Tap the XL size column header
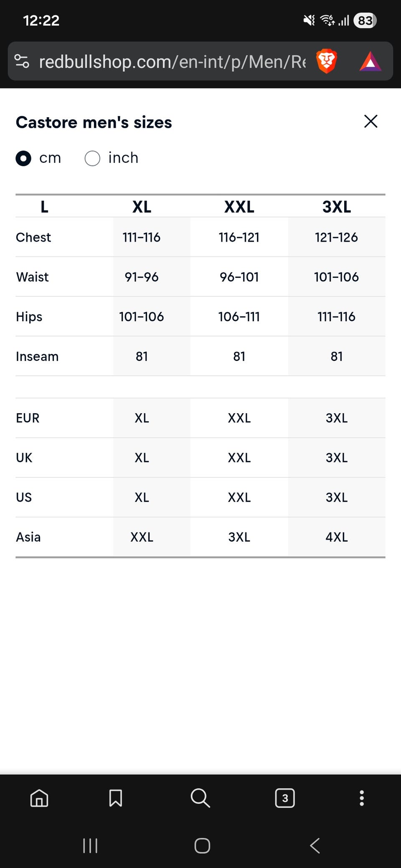This screenshot has width=401, height=868. pos(142,207)
